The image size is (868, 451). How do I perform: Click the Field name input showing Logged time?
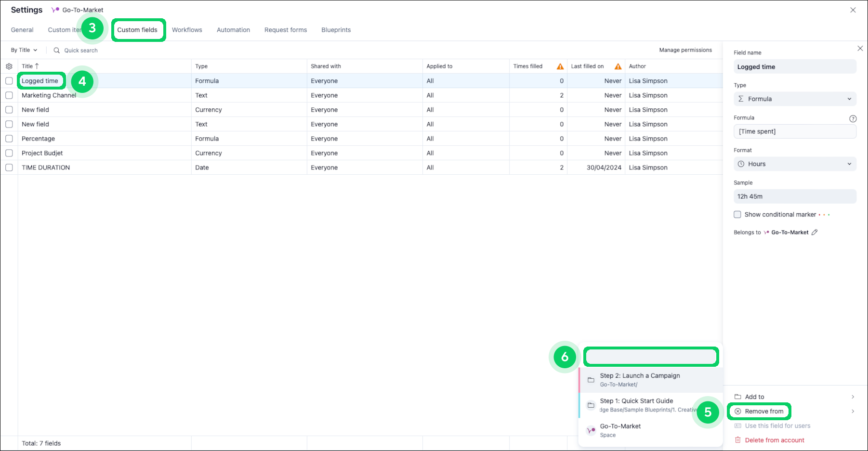[x=794, y=66]
